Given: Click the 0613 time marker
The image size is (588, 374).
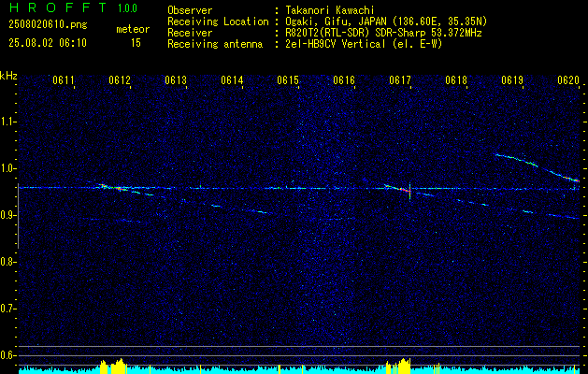Looking at the screenshot, I should 176,79.
